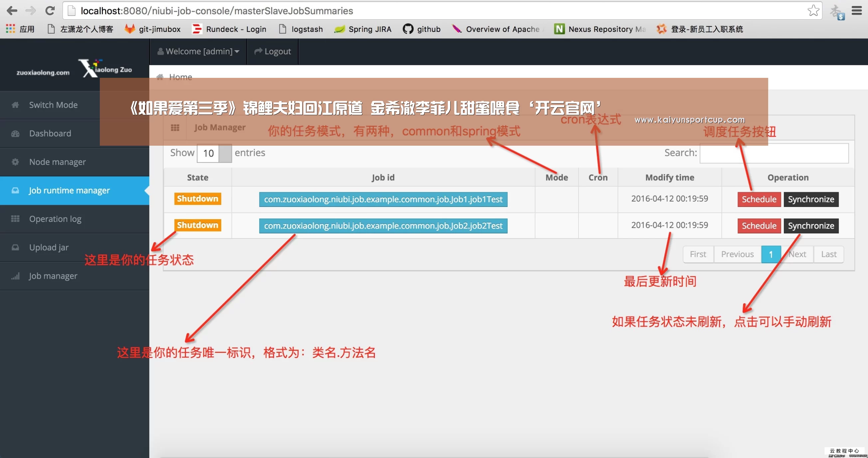Open the git-jimubox GitLab bookmark
This screenshot has width=868, height=458.
[x=153, y=29]
